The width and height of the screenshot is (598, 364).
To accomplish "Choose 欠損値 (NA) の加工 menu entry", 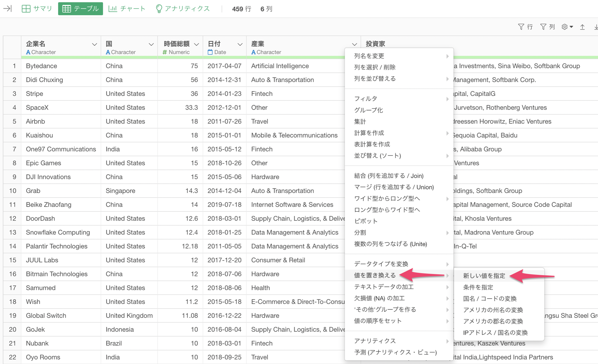I will coord(399,298).
